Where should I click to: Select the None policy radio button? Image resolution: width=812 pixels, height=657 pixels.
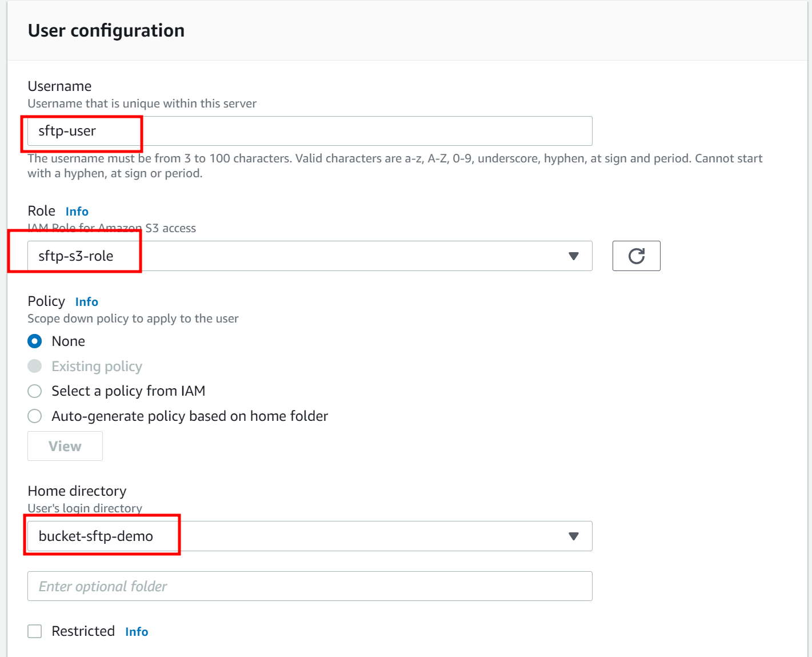pyautogui.click(x=35, y=341)
